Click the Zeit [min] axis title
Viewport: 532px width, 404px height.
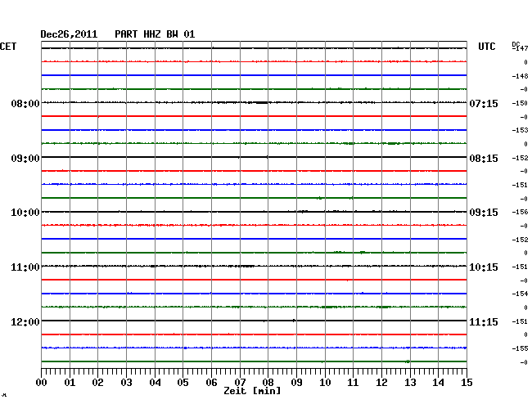pos(252,392)
